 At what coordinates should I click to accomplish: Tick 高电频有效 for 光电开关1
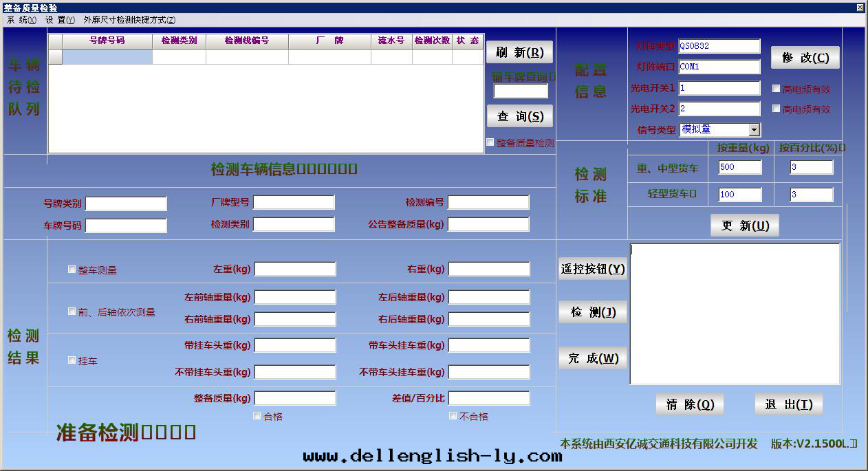click(x=777, y=89)
